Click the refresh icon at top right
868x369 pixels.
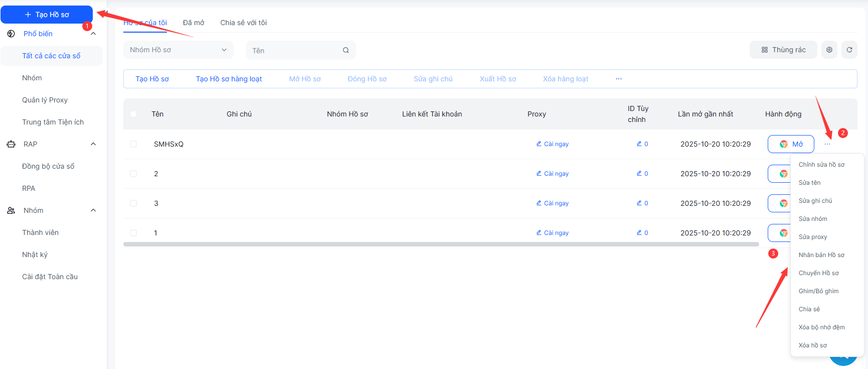point(849,50)
